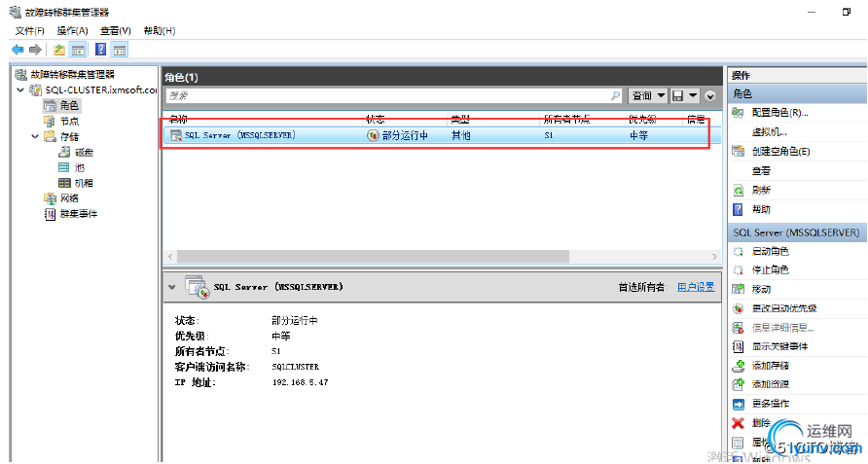
Task: Click 配置角色(R)... in the actions pane
Action: pos(779,113)
